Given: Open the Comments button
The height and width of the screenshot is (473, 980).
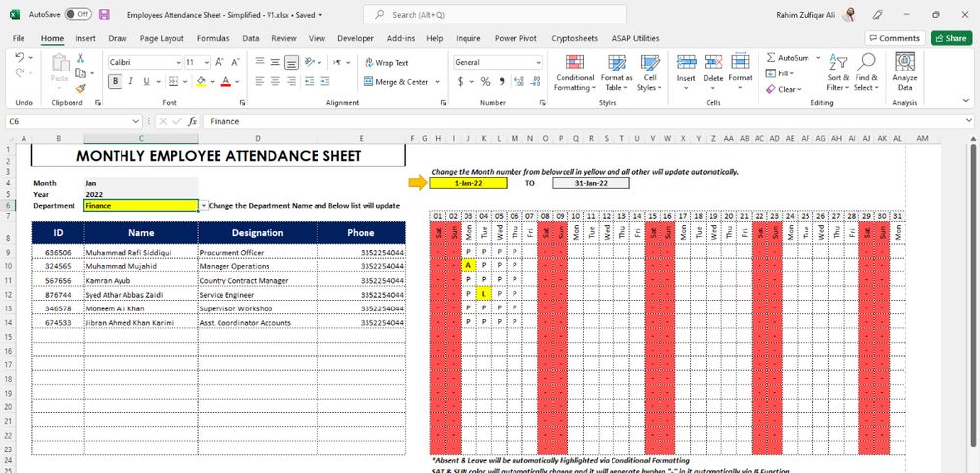Looking at the screenshot, I should click(894, 38).
